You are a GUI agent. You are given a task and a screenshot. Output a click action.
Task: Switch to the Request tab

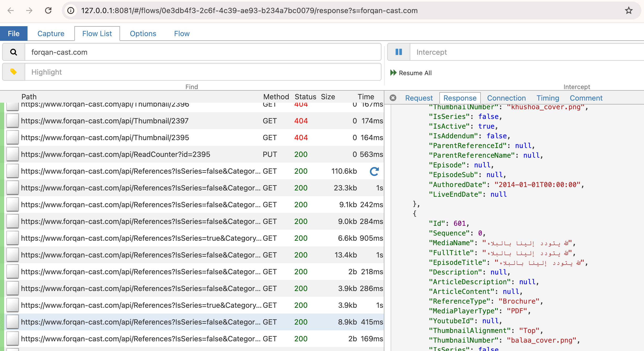click(419, 98)
